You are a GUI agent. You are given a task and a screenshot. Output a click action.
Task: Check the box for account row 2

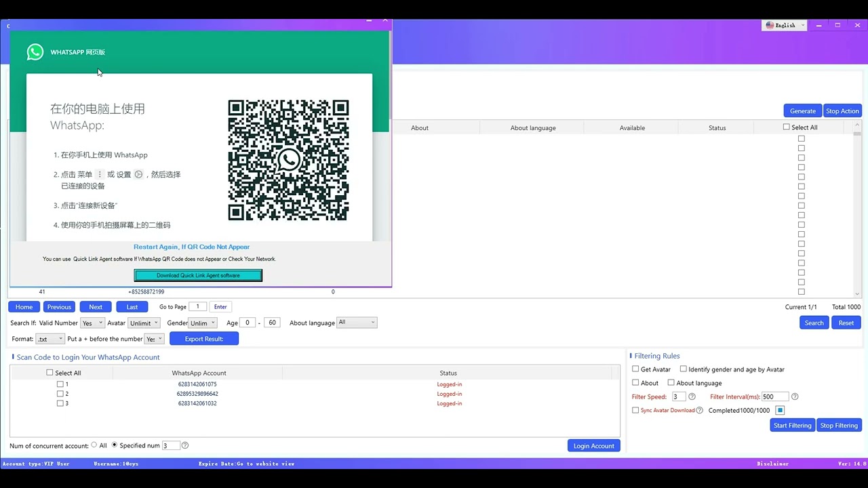[x=60, y=394]
